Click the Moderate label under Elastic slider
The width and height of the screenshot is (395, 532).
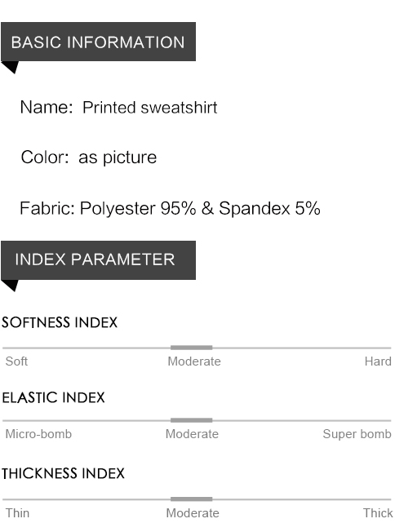pos(192,434)
